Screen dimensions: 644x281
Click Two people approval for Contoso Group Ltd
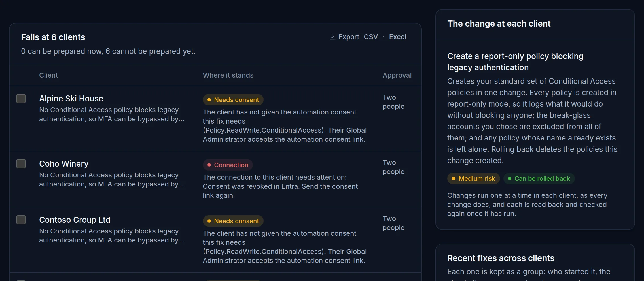click(393, 223)
